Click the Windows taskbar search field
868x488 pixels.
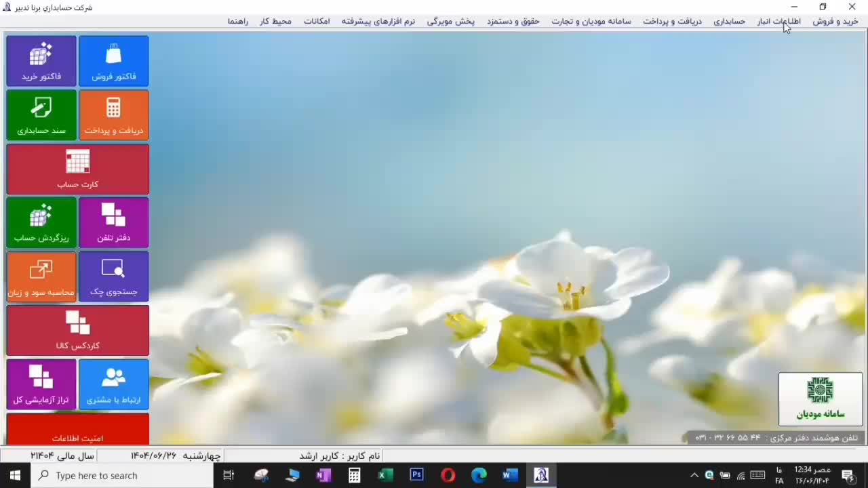(x=122, y=475)
